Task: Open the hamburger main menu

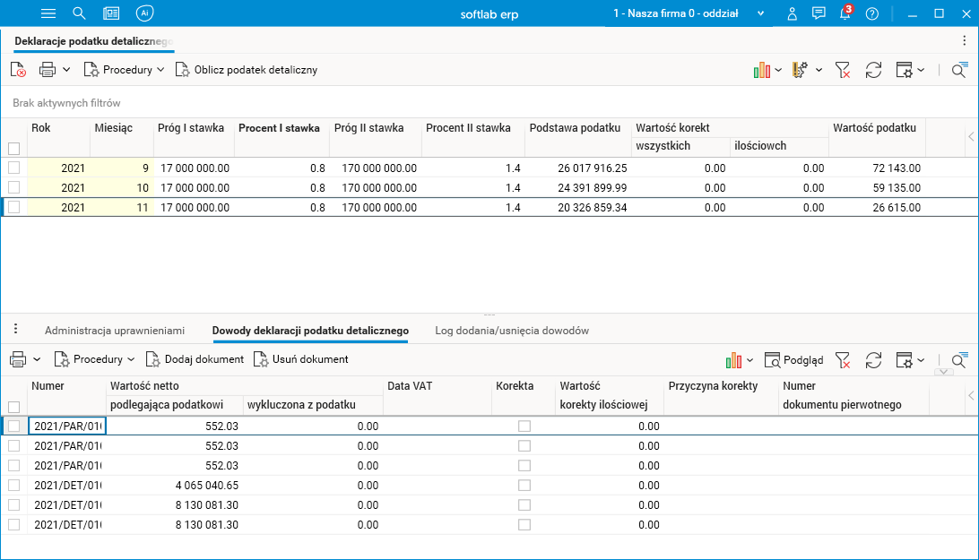Action: tap(49, 13)
